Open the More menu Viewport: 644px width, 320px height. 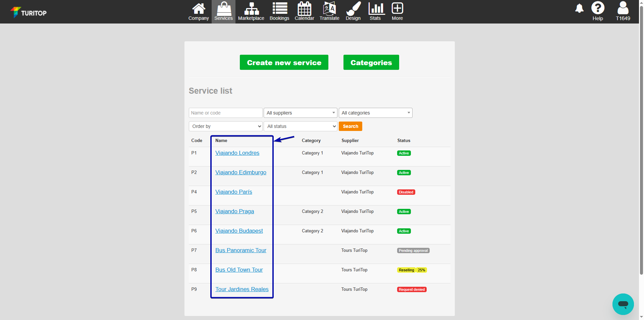(397, 11)
